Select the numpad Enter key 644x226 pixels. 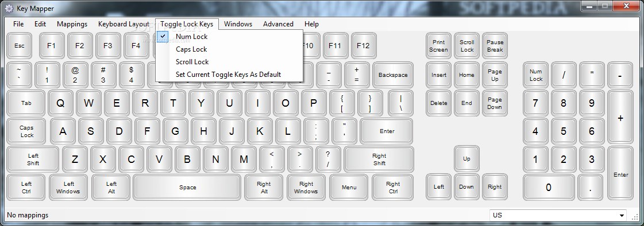(x=620, y=174)
